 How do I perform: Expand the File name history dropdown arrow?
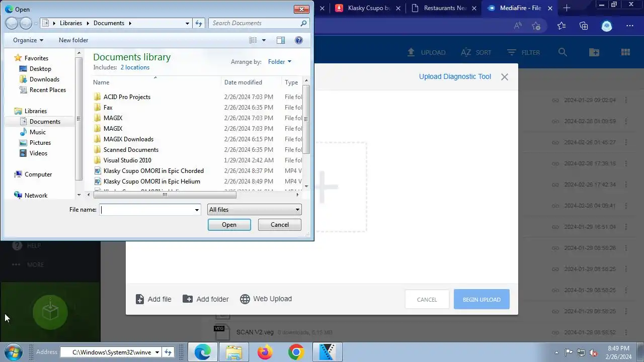tap(197, 210)
